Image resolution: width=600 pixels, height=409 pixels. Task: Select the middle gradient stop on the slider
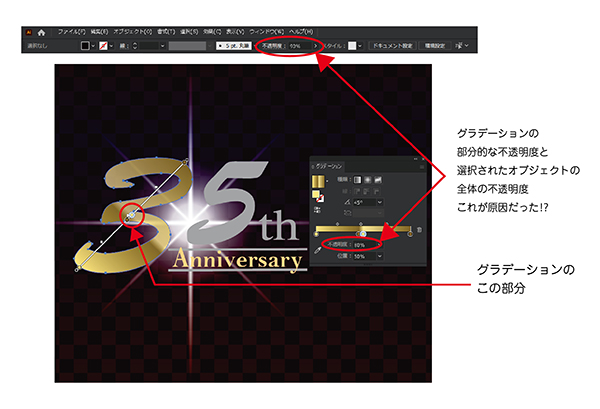tap(362, 234)
